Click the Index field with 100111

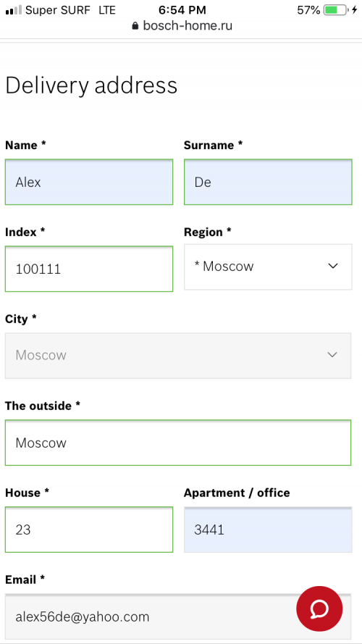[89, 269]
